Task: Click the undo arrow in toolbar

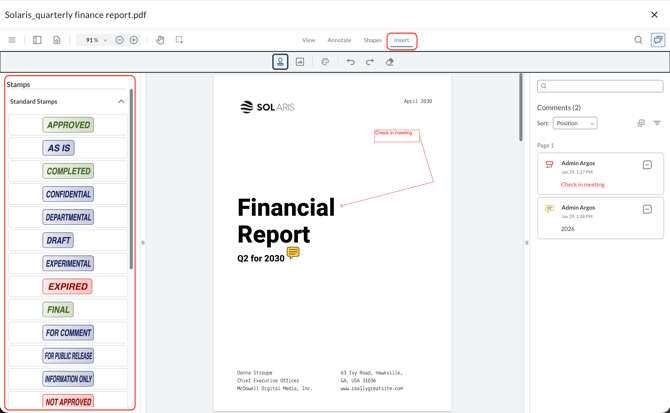Action: click(x=351, y=62)
